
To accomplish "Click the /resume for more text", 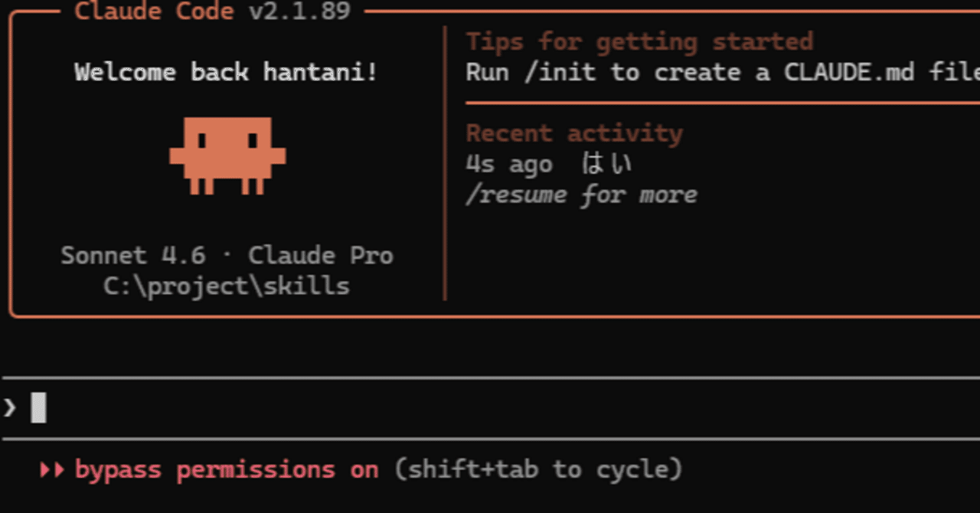I will pyautogui.click(x=581, y=195).
